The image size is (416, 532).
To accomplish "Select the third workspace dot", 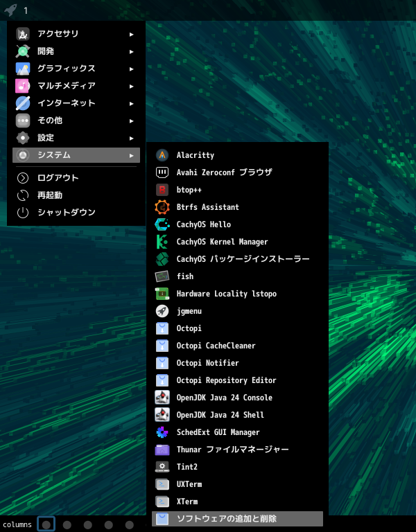I will (88, 525).
